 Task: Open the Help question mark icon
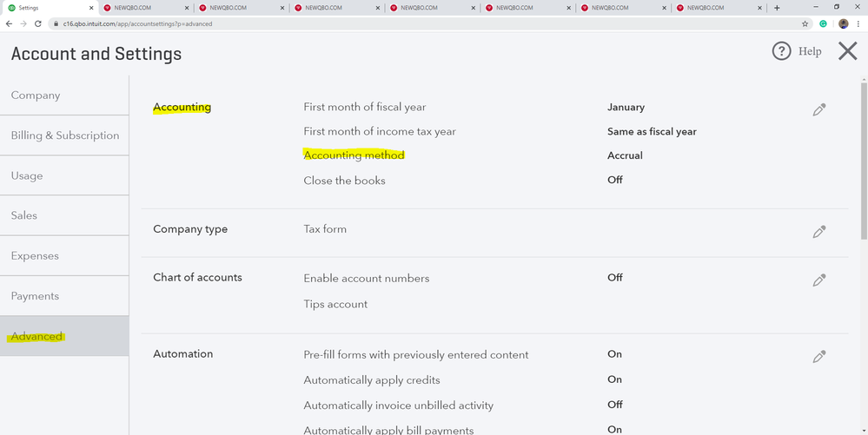click(781, 51)
